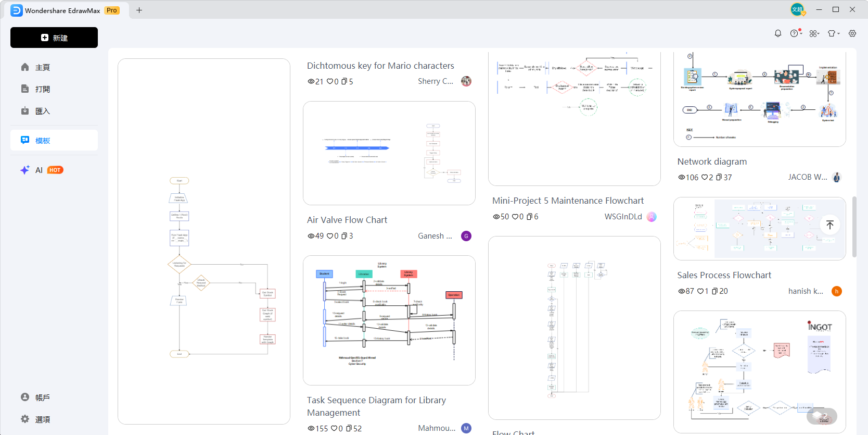This screenshot has width=868, height=435.
Task: Click the scroll-to-top arrow button
Action: [830, 225]
